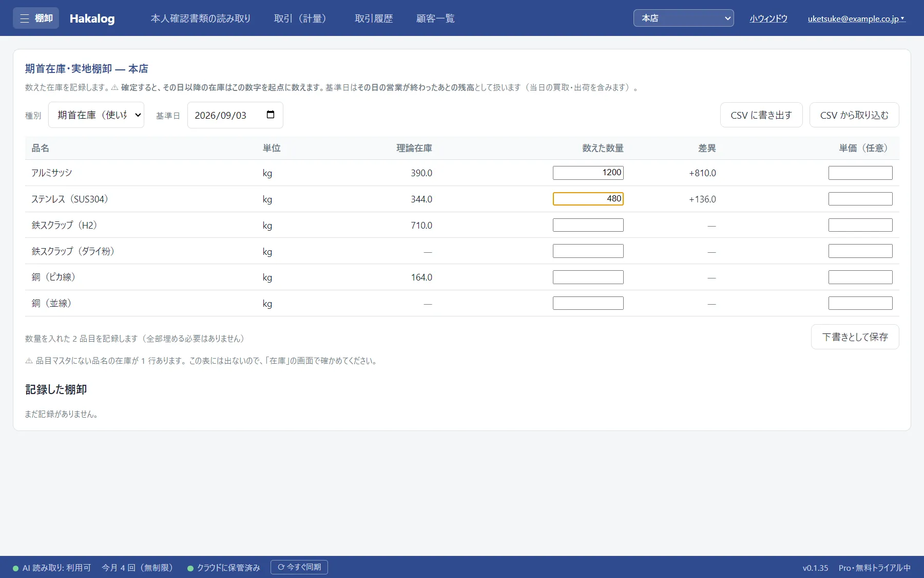Open the 棚卸 hamburger menu
The image size is (924, 578).
(36, 18)
